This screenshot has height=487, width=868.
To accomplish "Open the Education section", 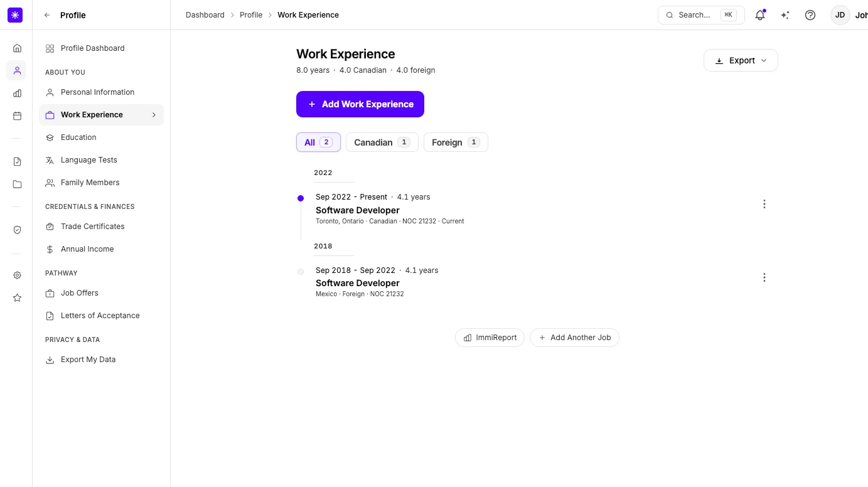I will click(101, 137).
